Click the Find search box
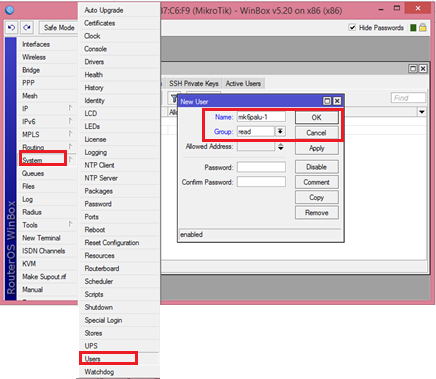The height and width of the screenshot is (379, 436). tap(408, 98)
